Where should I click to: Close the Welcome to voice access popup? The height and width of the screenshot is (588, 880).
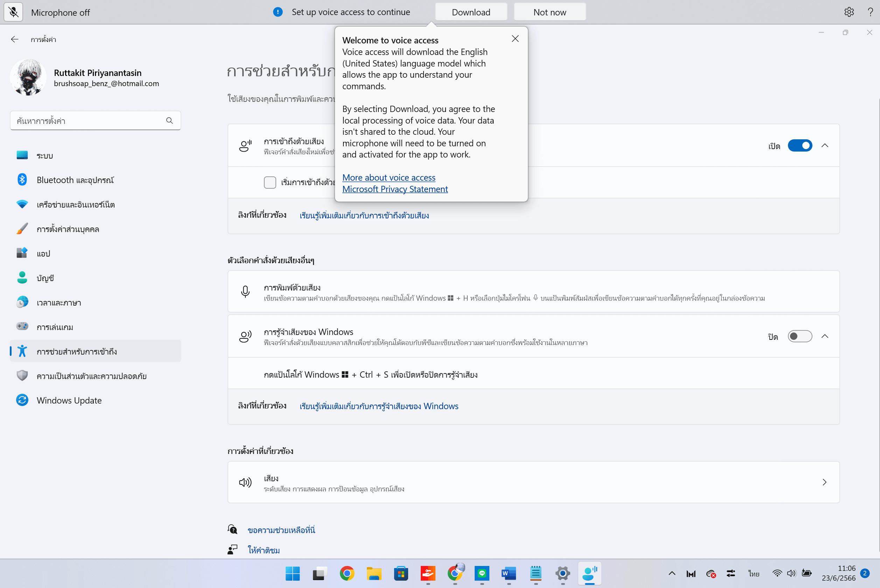pyautogui.click(x=515, y=38)
